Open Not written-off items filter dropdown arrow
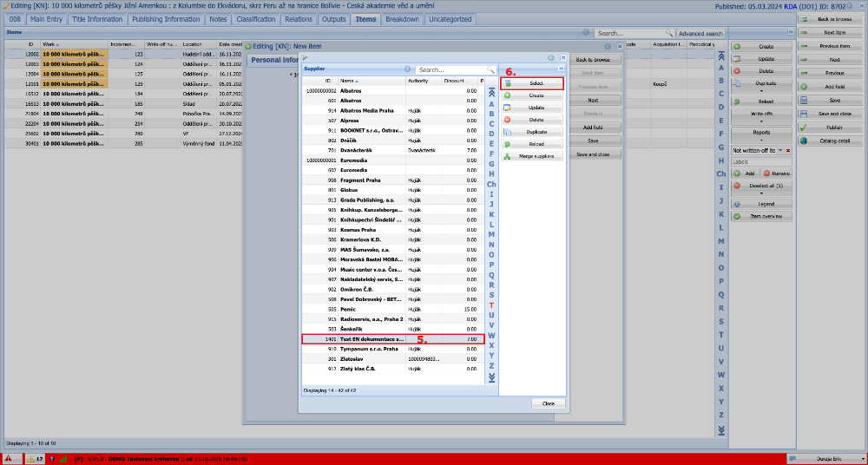Screen dimensions: 868x465 780,150
